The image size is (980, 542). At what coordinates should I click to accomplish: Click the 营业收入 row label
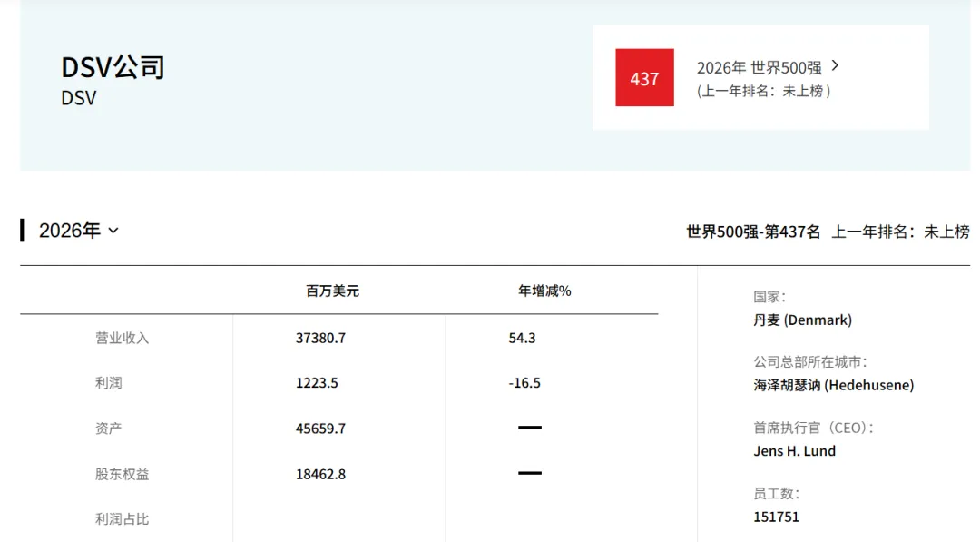122,339
